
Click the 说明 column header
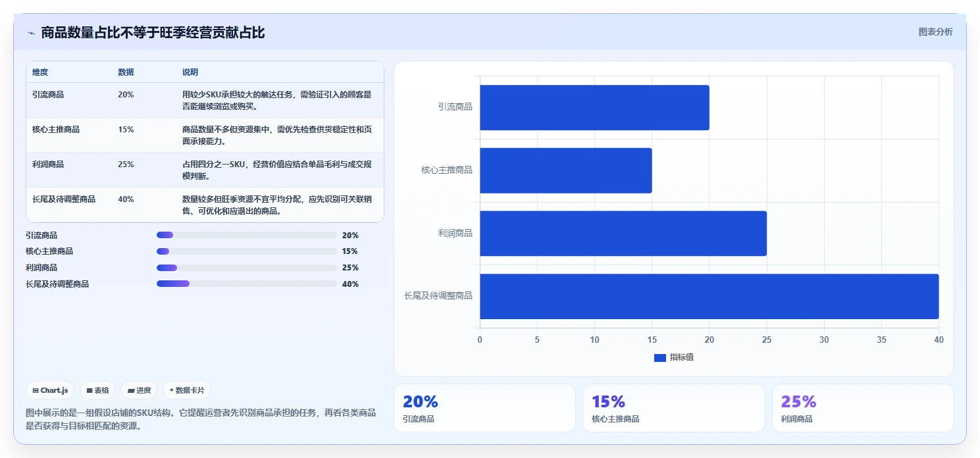[x=190, y=72]
